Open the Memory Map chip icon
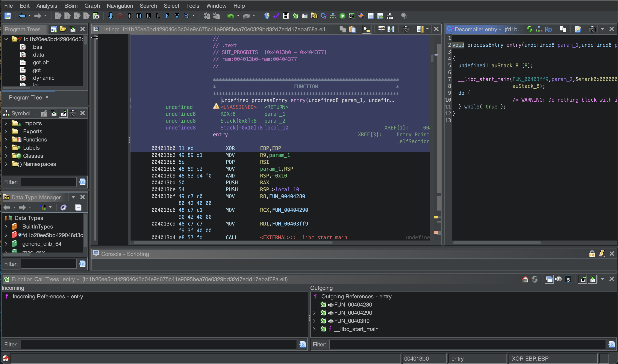 (352, 16)
